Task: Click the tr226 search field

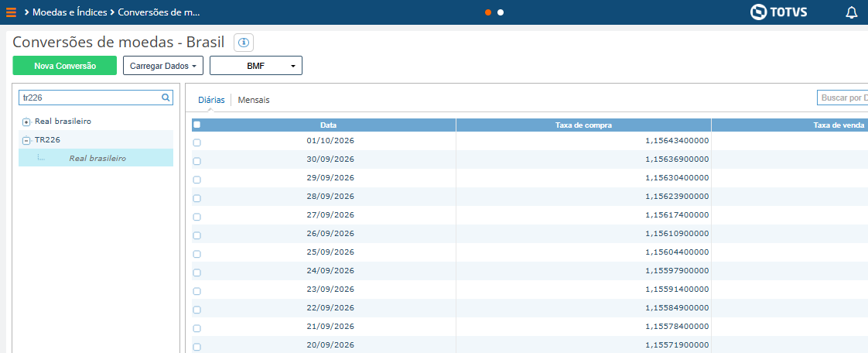Action: click(96, 98)
